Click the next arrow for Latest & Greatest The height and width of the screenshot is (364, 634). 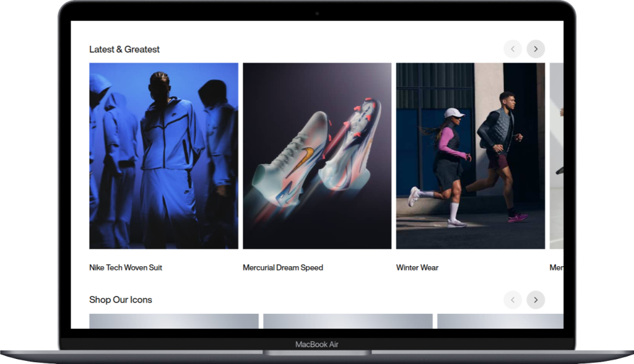click(536, 49)
